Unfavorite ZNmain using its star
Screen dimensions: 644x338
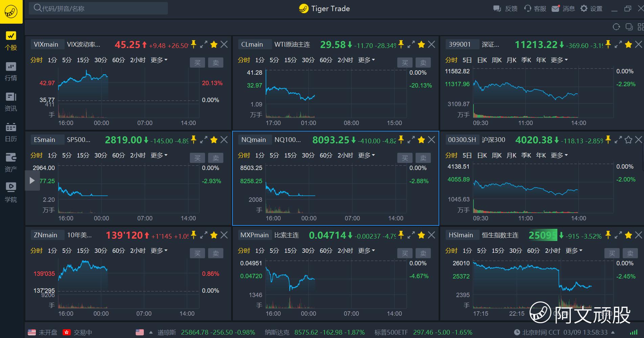point(214,235)
